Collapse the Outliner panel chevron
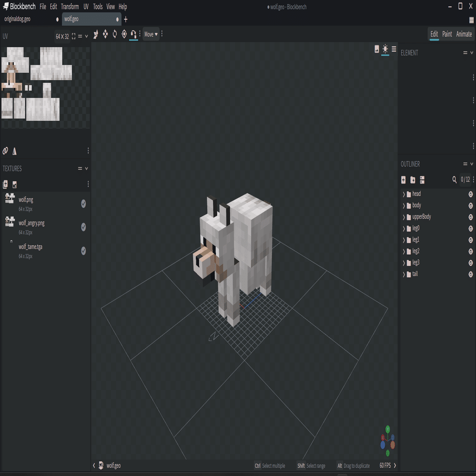Viewport: 476px width, 476px height. [472, 164]
